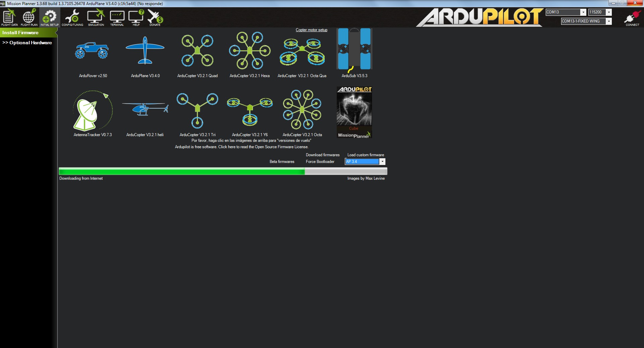The image size is (644, 348).
Task: Open the AP 3.4 firmware version dropdown
Action: click(382, 162)
